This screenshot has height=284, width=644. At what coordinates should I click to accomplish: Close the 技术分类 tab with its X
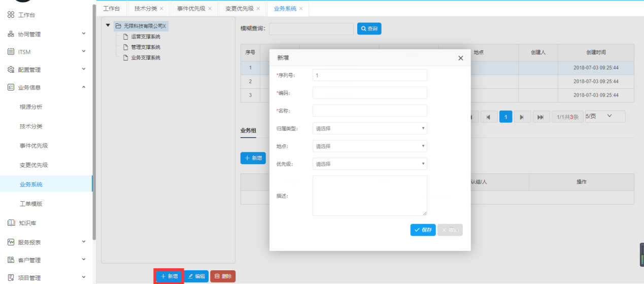coord(161,9)
